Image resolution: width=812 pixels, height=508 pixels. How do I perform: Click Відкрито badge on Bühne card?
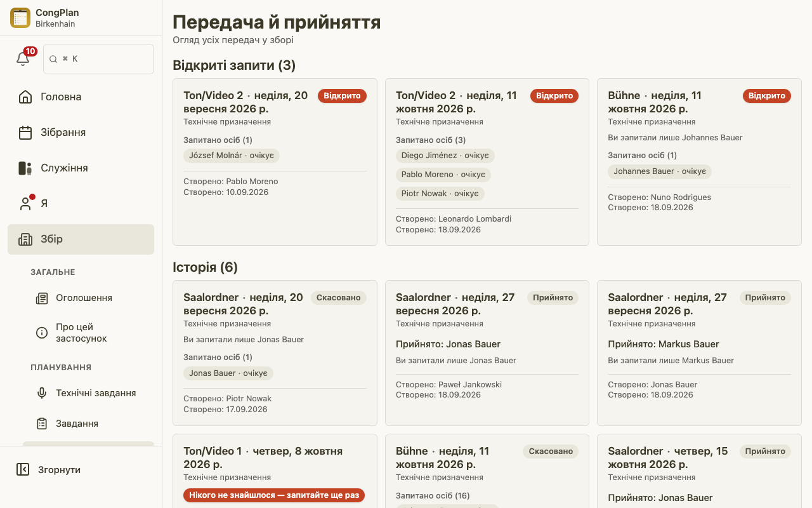pos(767,96)
